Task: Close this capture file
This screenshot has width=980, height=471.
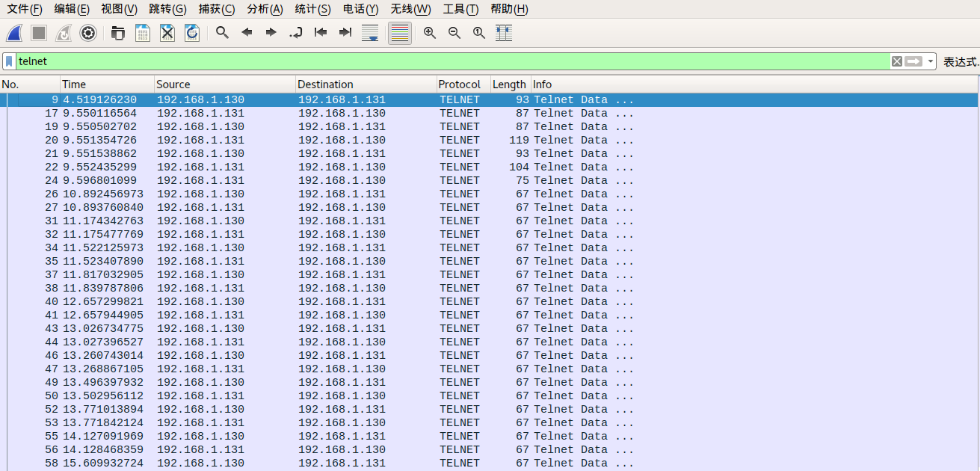Action: [x=167, y=33]
